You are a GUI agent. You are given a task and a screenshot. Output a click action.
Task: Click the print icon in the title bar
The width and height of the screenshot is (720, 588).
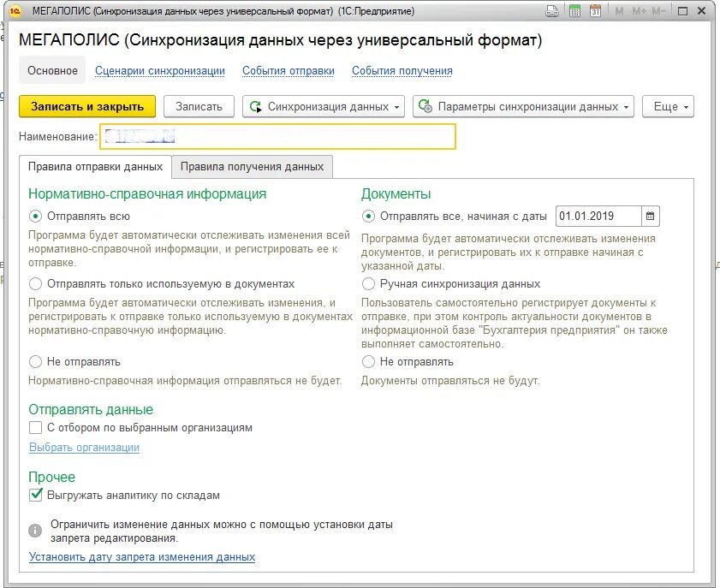552,9
